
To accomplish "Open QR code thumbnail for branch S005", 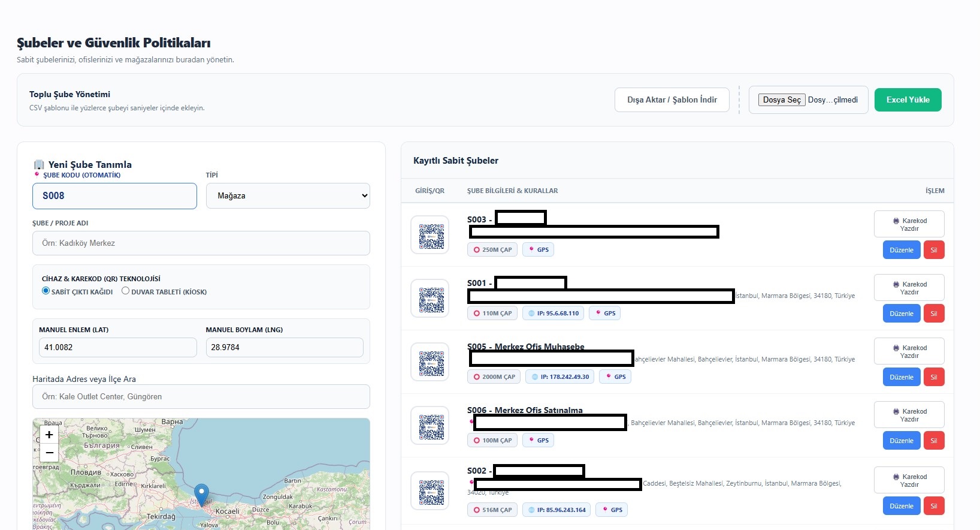I will tap(429, 362).
